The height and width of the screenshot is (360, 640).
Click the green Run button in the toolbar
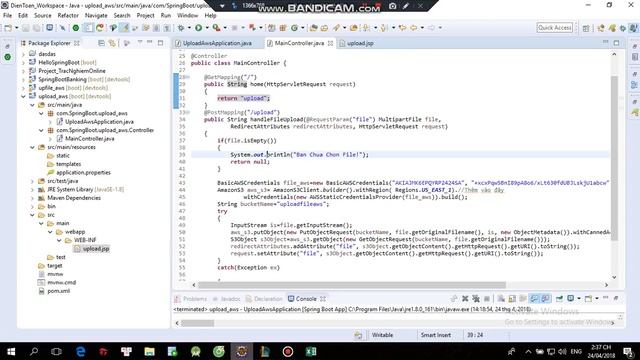tap(199, 28)
